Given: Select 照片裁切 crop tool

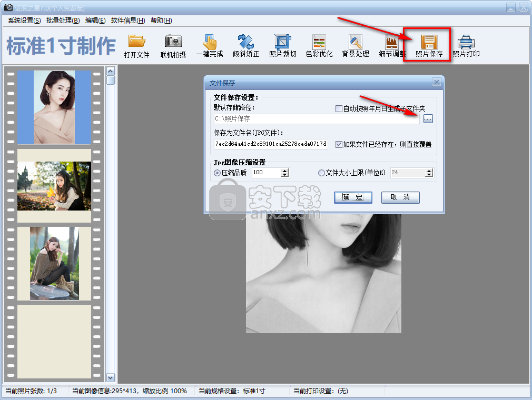Looking at the screenshot, I should pos(283,46).
